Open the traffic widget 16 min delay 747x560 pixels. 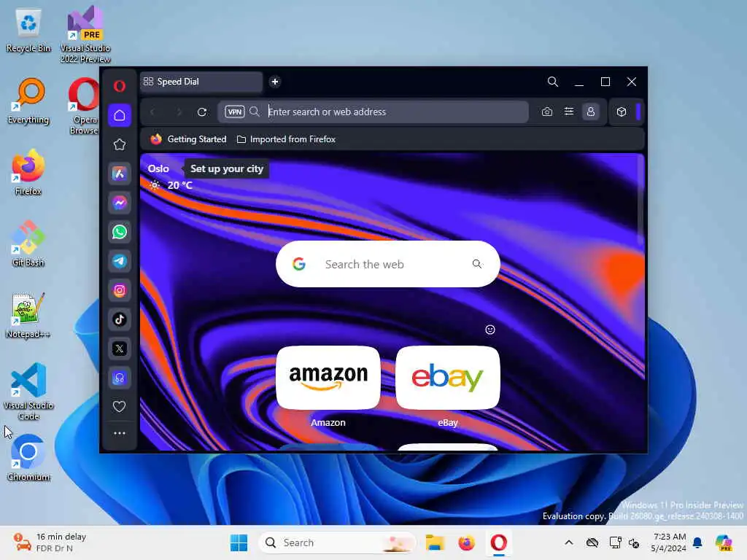click(x=50, y=542)
